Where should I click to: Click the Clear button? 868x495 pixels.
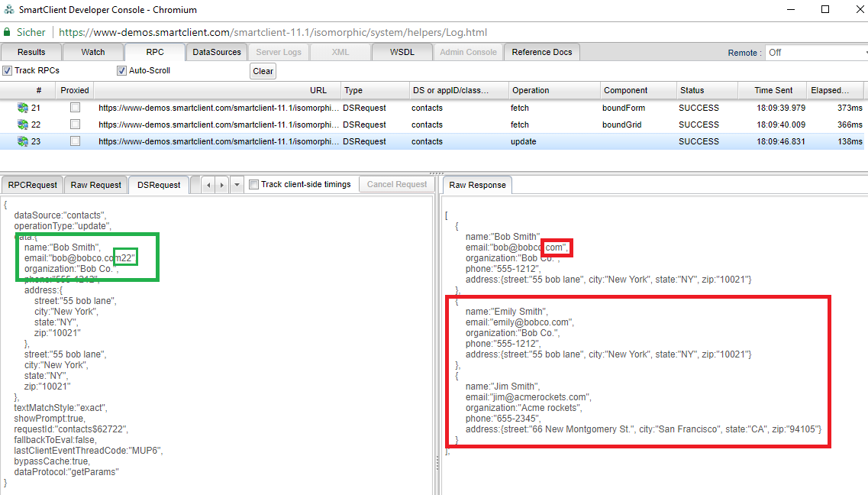coord(263,71)
